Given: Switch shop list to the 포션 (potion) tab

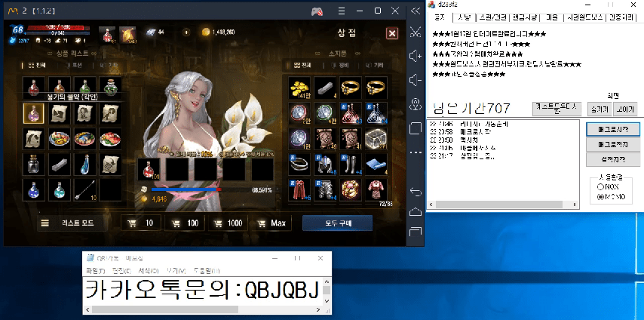Looking at the screenshot, I should point(74,66).
